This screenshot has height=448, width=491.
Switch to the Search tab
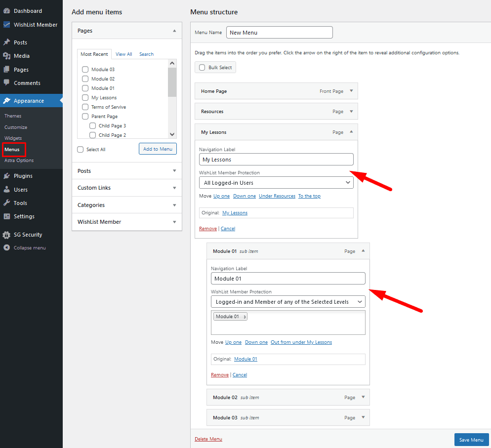[146, 54]
